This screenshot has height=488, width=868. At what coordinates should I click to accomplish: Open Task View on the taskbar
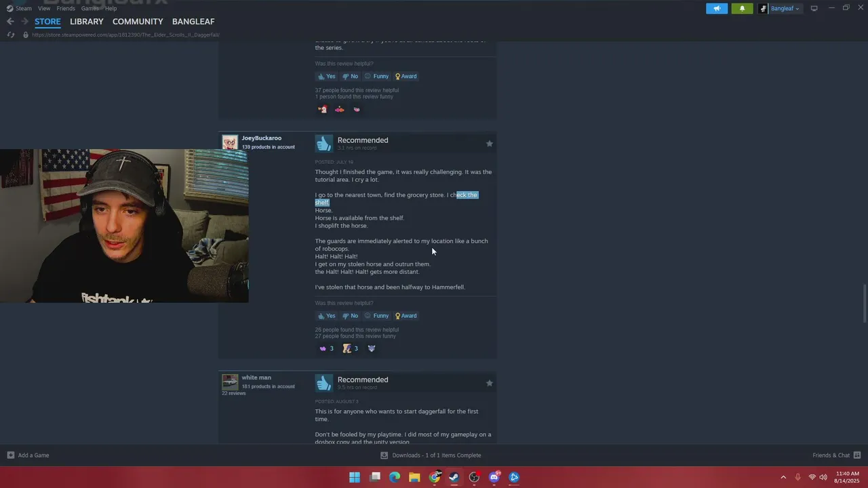[x=375, y=477]
